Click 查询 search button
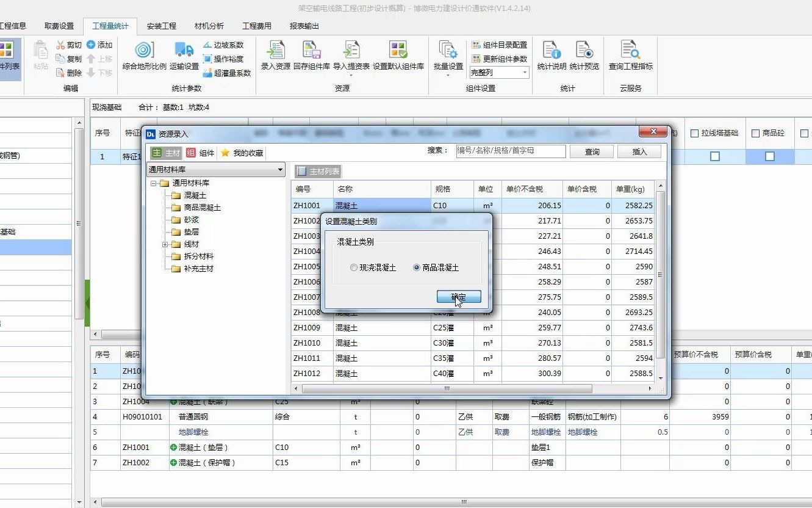Viewport: 812px width, 508px height. point(592,151)
